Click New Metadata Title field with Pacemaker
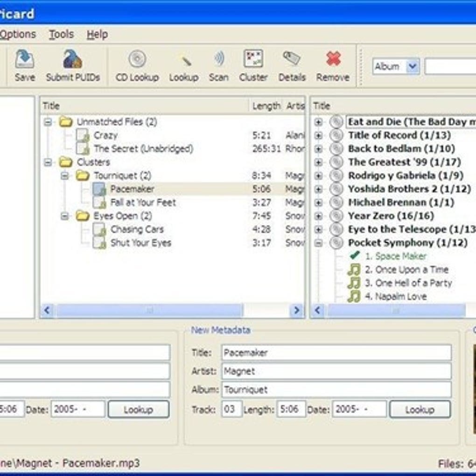This screenshot has height=476, width=476. 336,352
